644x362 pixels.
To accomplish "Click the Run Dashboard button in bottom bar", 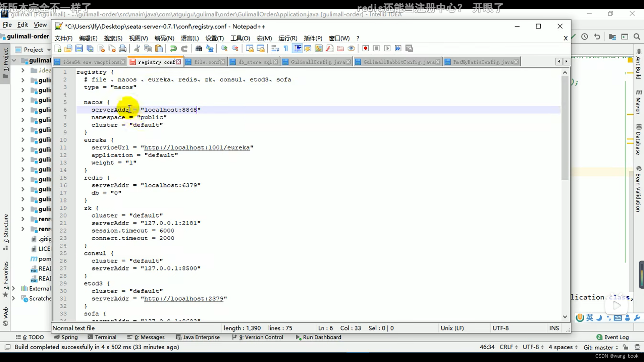I will coord(322,337).
